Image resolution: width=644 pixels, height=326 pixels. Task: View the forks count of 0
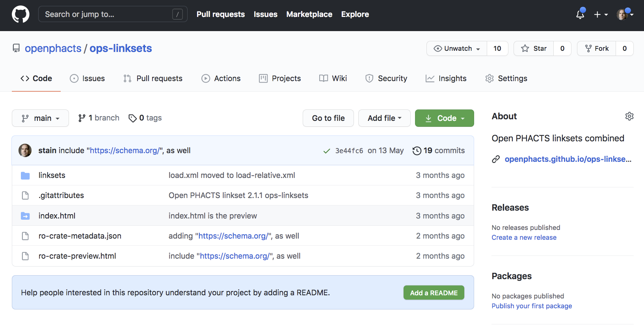tap(625, 48)
